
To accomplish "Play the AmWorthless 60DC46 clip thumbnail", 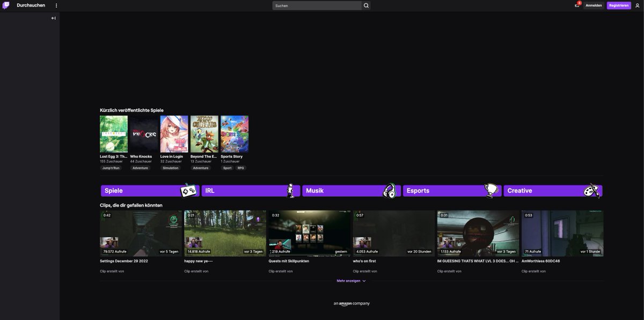I will (562, 233).
